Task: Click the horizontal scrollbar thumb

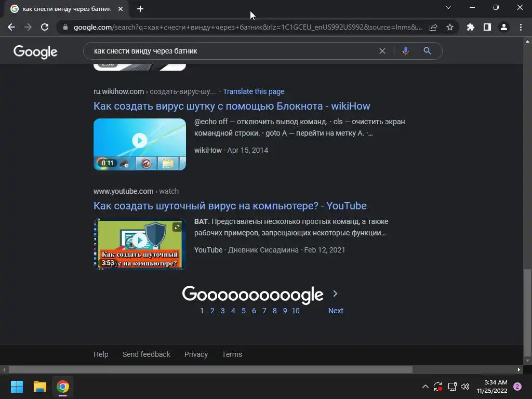Action: click(210, 369)
